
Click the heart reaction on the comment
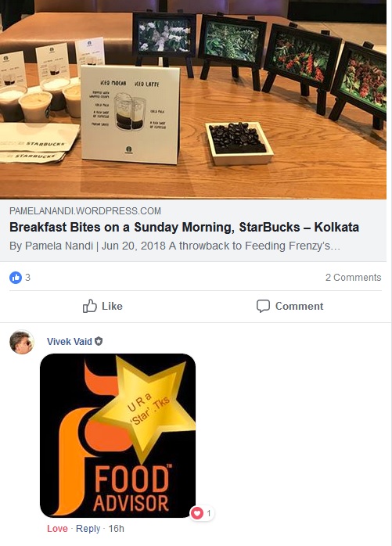pos(197,513)
